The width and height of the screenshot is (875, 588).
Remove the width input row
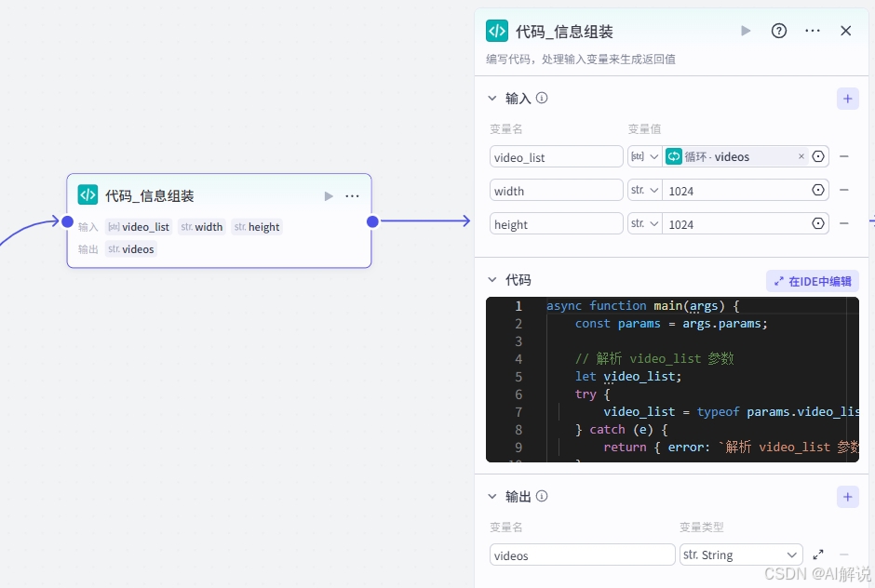click(x=844, y=190)
